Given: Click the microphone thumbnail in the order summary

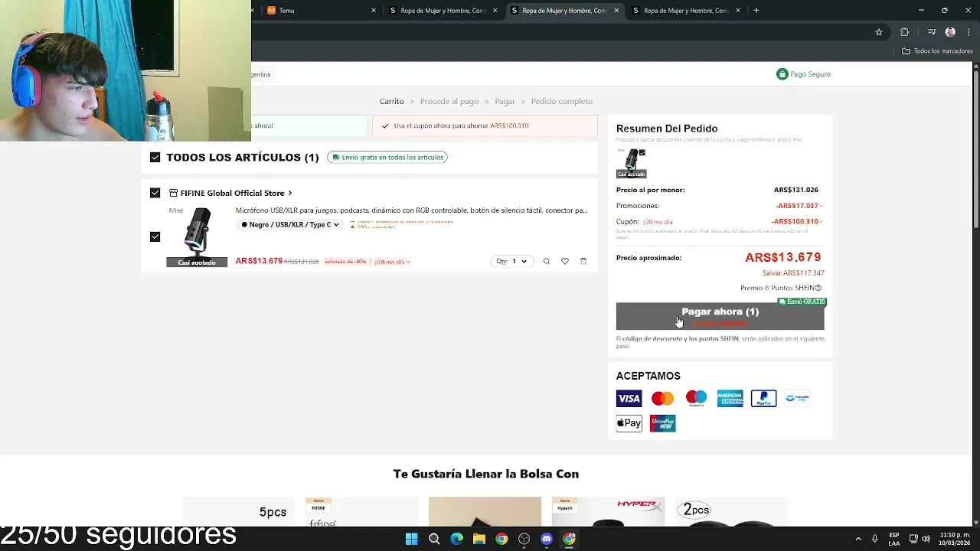Looking at the screenshot, I should pos(631,162).
